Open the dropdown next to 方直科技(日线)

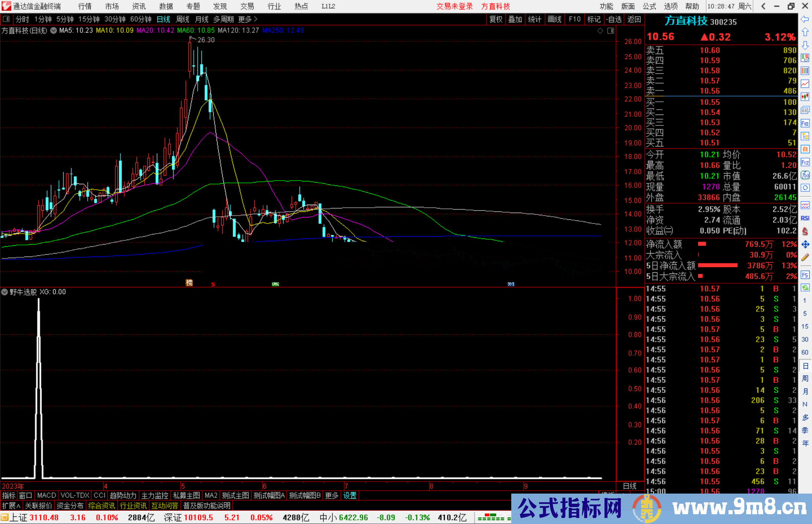[x=54, y=30]
